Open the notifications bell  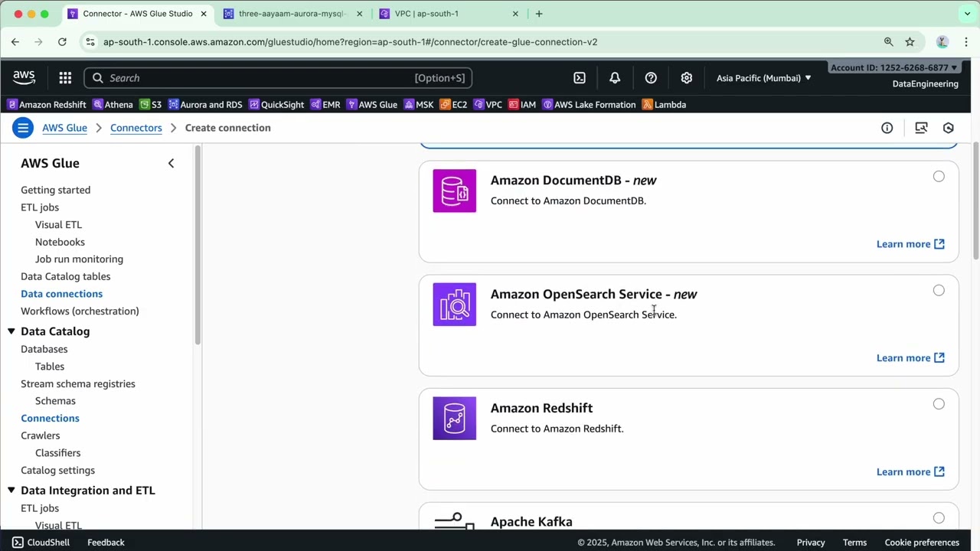615,78
